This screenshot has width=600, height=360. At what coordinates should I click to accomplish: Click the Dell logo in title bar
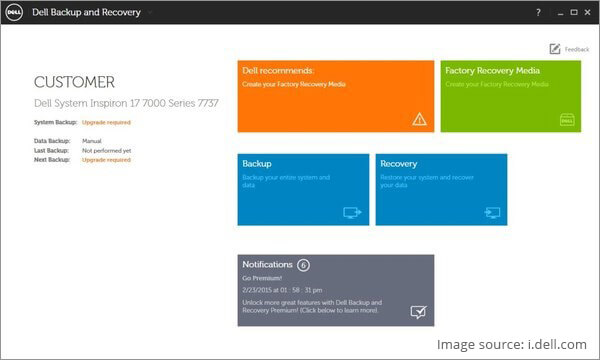pyautogui.click(x=14, y=12)
